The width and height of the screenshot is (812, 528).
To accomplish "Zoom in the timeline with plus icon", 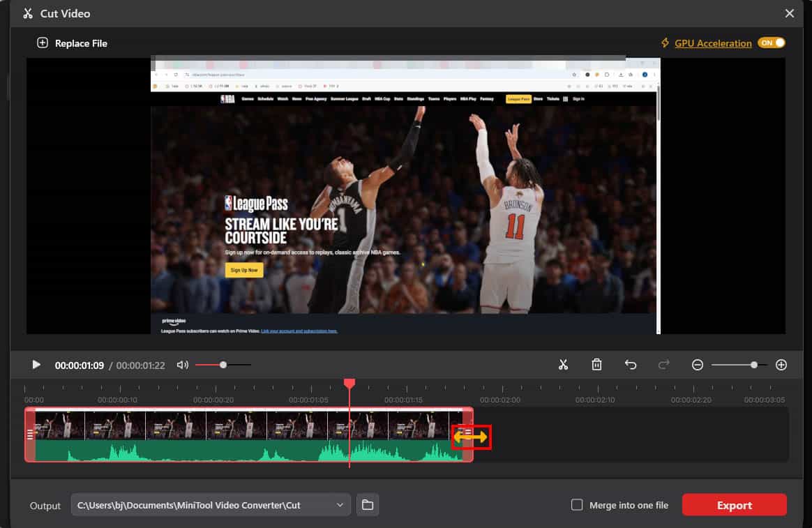I will [781, 365].
